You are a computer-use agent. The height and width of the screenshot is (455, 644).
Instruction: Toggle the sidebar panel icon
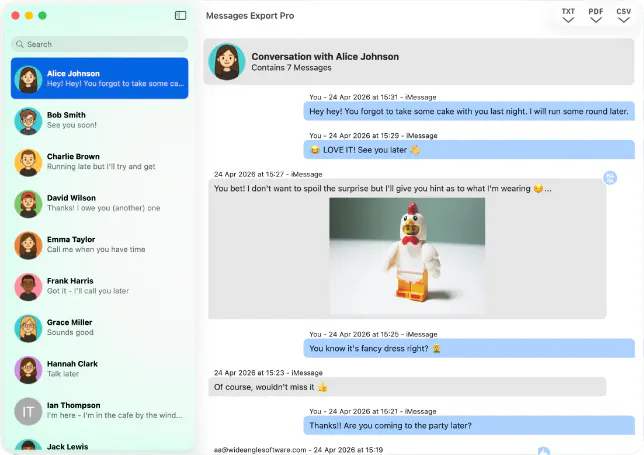pyautogui.click(x=180, y=16)
